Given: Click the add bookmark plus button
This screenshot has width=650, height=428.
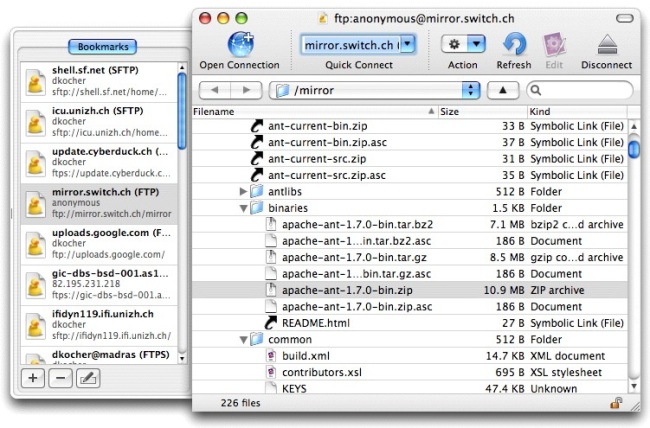Looking at the screenshot, I should coord(33,378).
